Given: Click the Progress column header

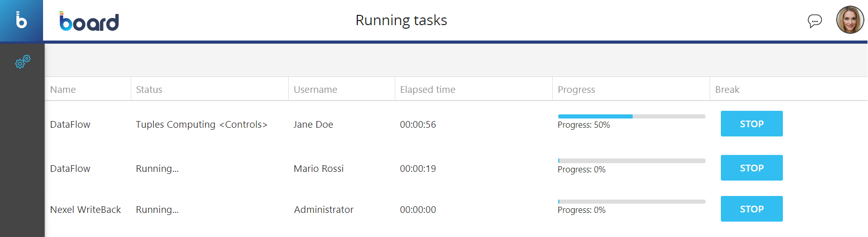Looking at the screenshot, I should click(x=576, y=89).
